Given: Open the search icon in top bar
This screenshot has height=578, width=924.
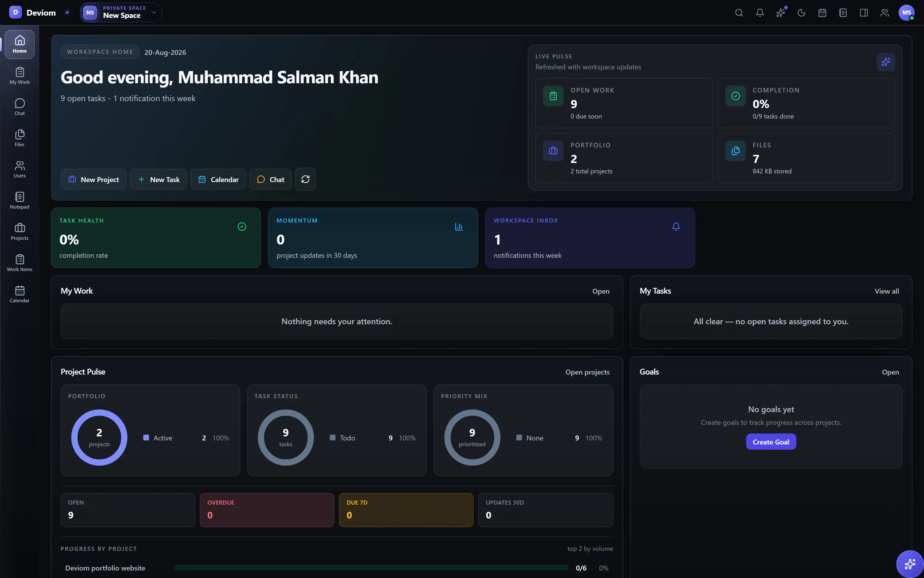Looking at the screenshot, I should click(x=739, y=13).
